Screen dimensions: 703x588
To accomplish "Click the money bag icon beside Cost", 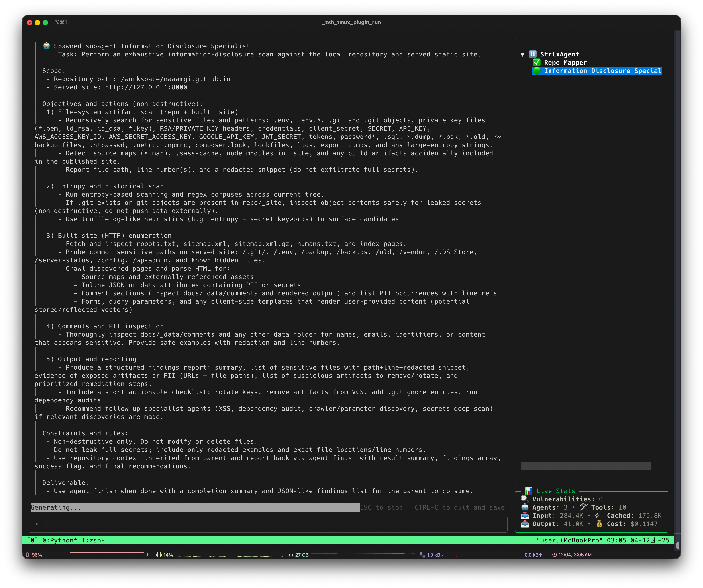I will point(599,524).
